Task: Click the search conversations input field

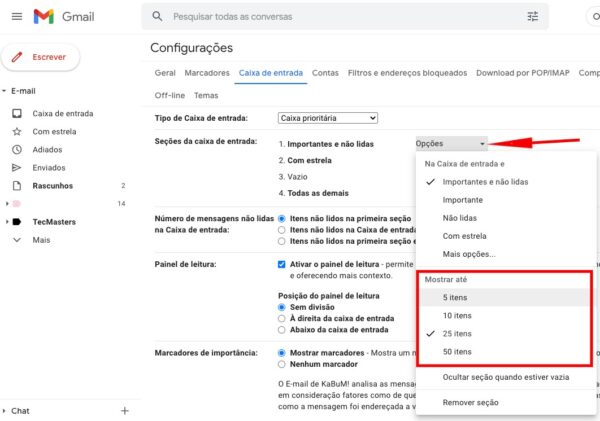Action: pyautogui.click(x=340, y=17)
